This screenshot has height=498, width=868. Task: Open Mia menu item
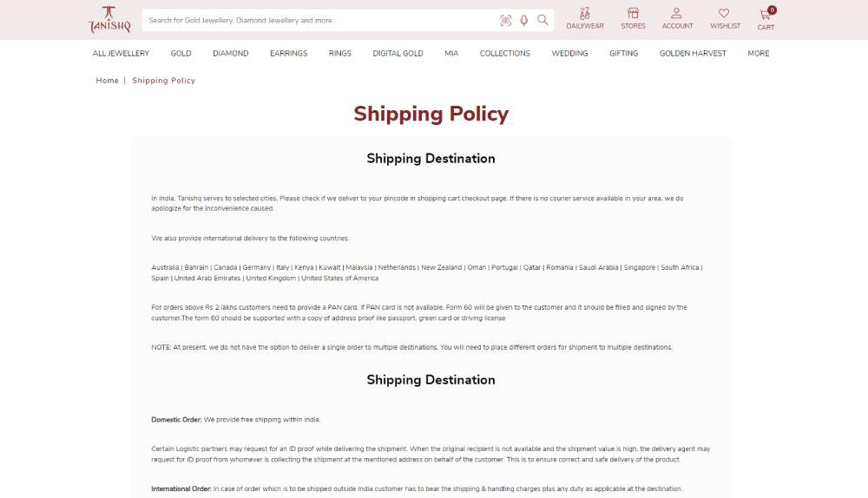451,53
